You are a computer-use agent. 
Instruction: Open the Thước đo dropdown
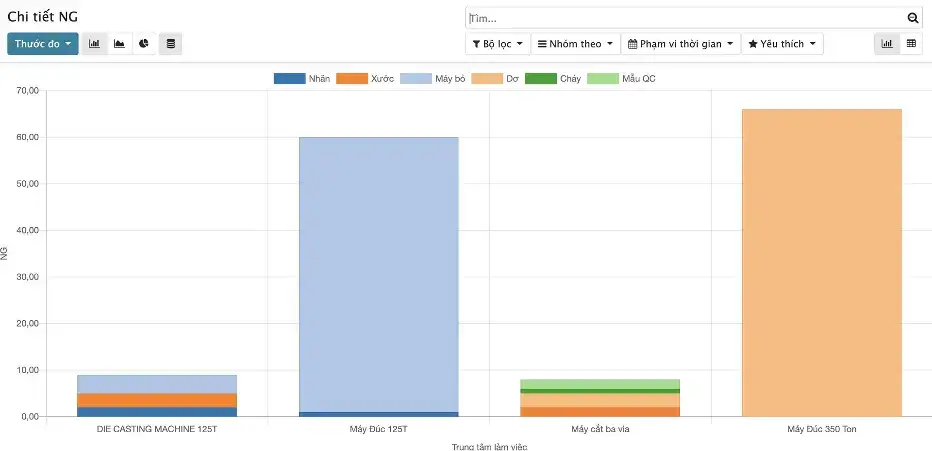[x=42, y=44]
